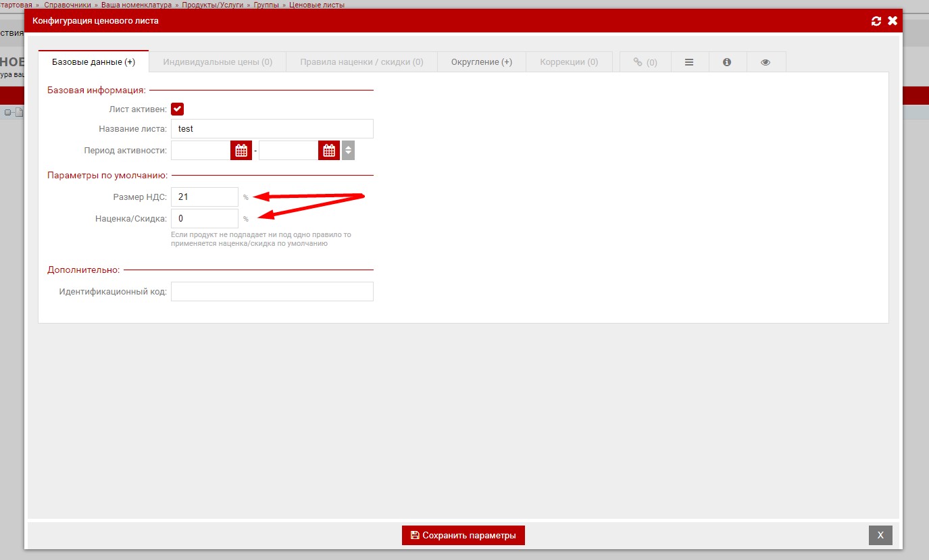Open the end date calendar picker

[329, 151]
